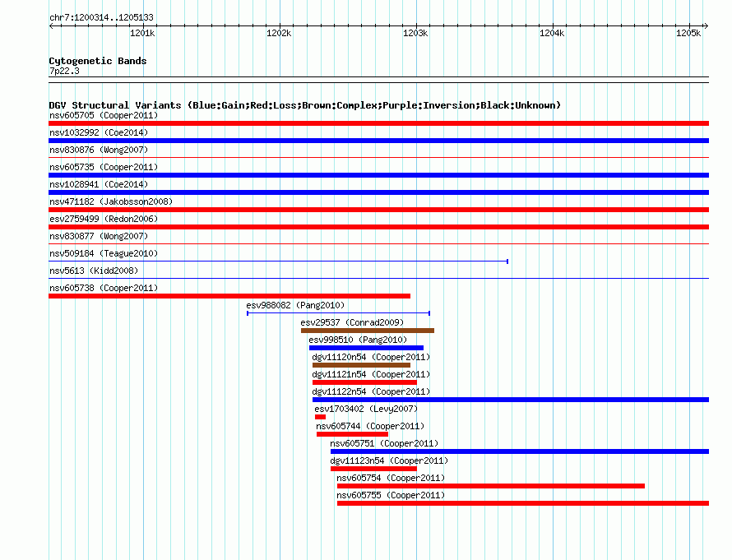This screenshot has height=560, width=732.
Task: Open esv29537 (Conrad2009) label
Action: click(x=352, y=322)
